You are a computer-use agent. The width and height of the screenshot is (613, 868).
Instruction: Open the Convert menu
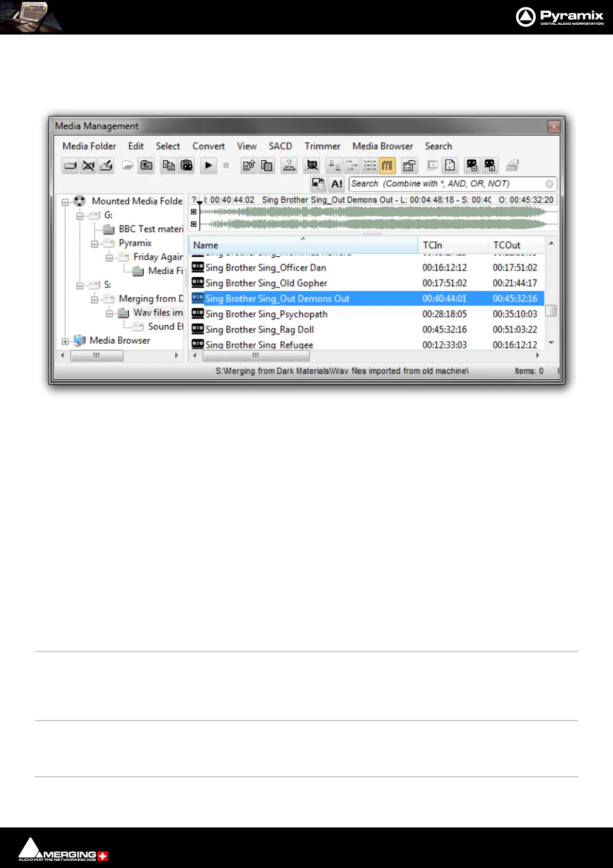pyautogui.click(x=209, y=146)
